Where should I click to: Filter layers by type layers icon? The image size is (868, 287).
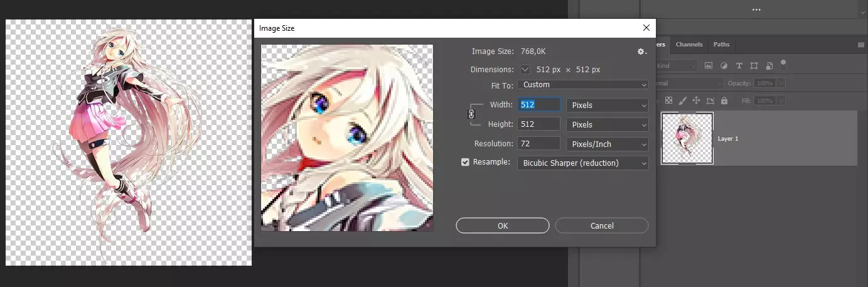(x=739, y=65)
